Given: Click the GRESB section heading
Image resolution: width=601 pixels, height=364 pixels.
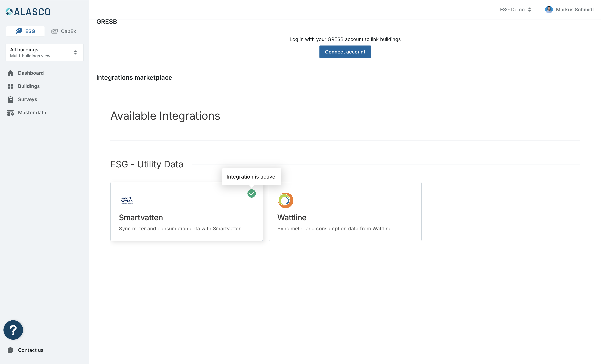Looking at the screenshot, I should point(107,22).
